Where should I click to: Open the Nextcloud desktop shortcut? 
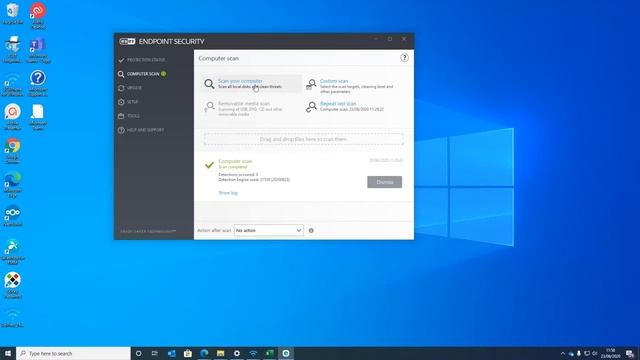click(x=13, y=216)
